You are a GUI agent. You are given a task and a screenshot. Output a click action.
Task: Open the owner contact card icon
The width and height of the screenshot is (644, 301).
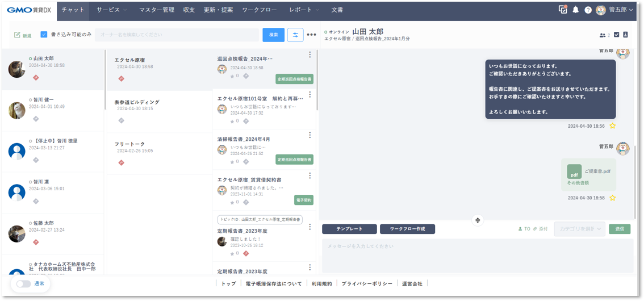click(x=625, y=35)
